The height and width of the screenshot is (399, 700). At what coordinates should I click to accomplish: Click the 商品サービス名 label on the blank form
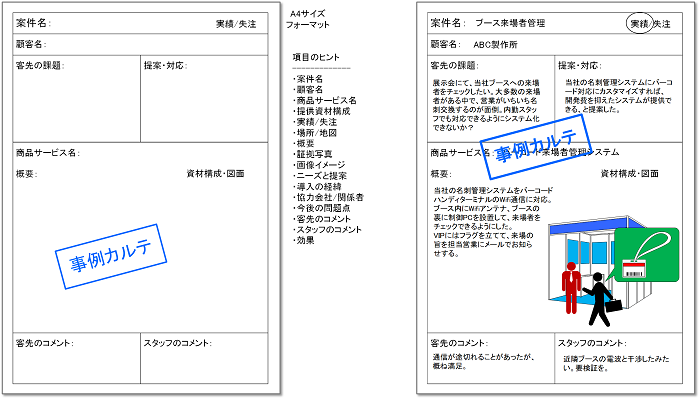pos(48,153)
